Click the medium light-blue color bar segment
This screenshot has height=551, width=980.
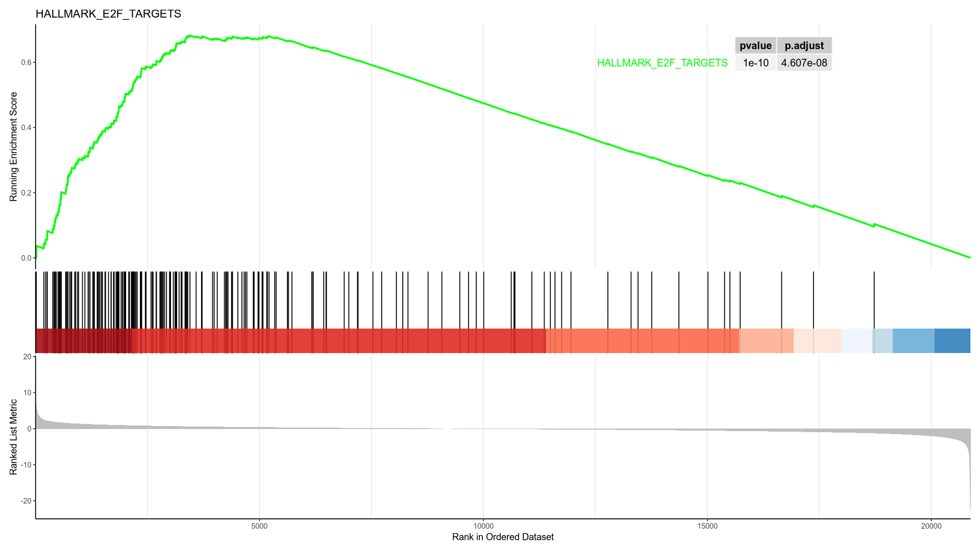tap(913, 340)
